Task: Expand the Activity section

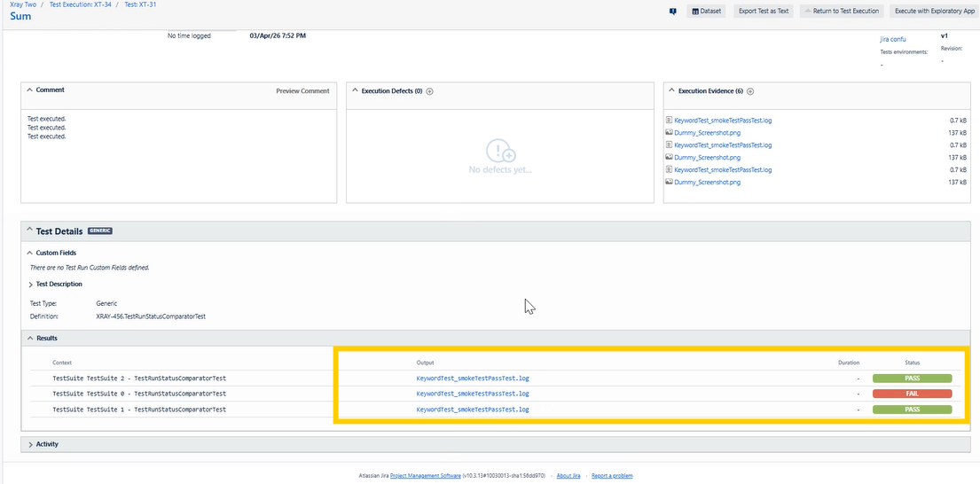Action: [30, 444]
